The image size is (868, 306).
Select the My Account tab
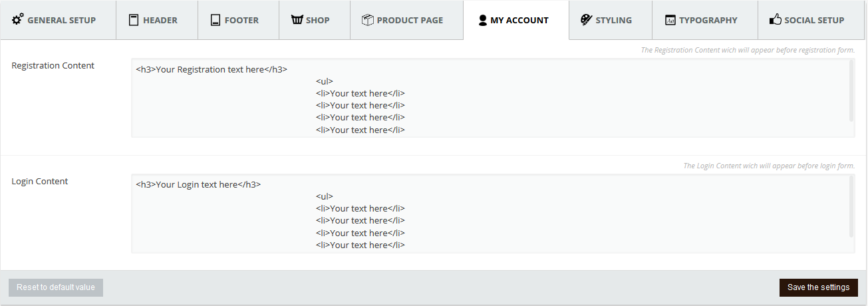(x=516, y=20)
